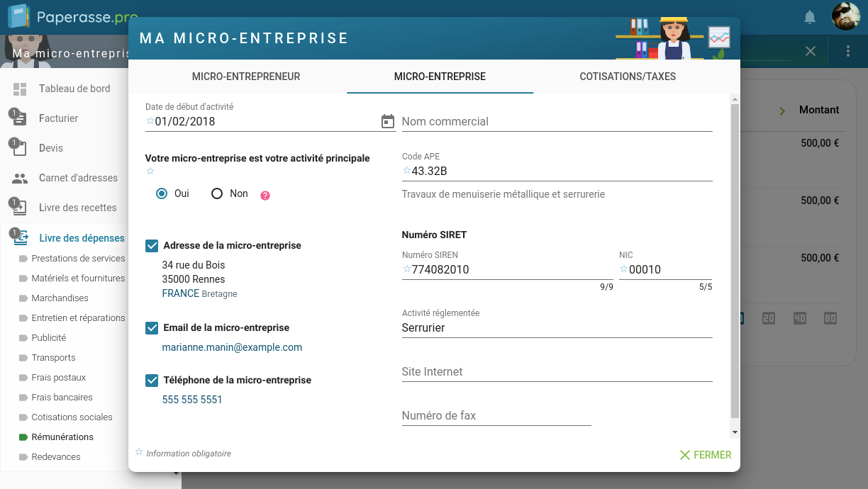Click the FERMER button
Image resolution: width=868 pixels, height=489 pixels.
coord(705,455)
